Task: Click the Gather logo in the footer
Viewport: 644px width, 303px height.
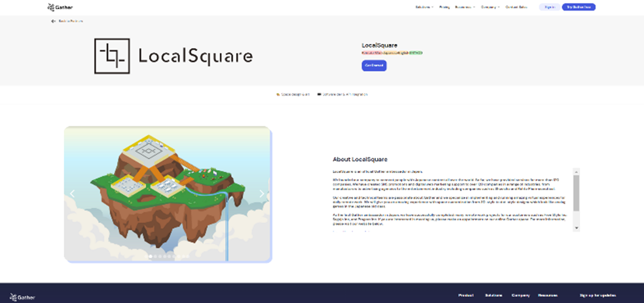Action: coord(23,298)
